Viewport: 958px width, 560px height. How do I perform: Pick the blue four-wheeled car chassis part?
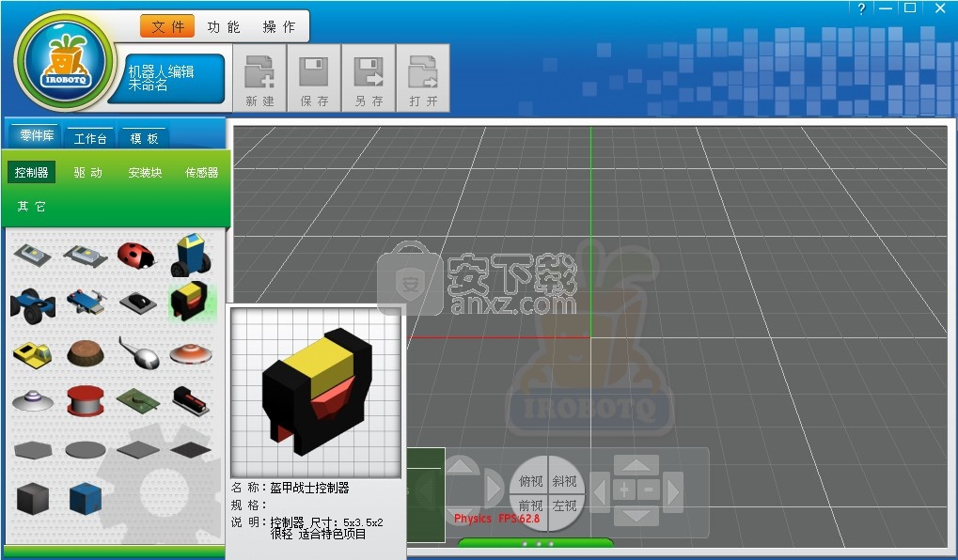pyautogui.click(x=33, y=304)
